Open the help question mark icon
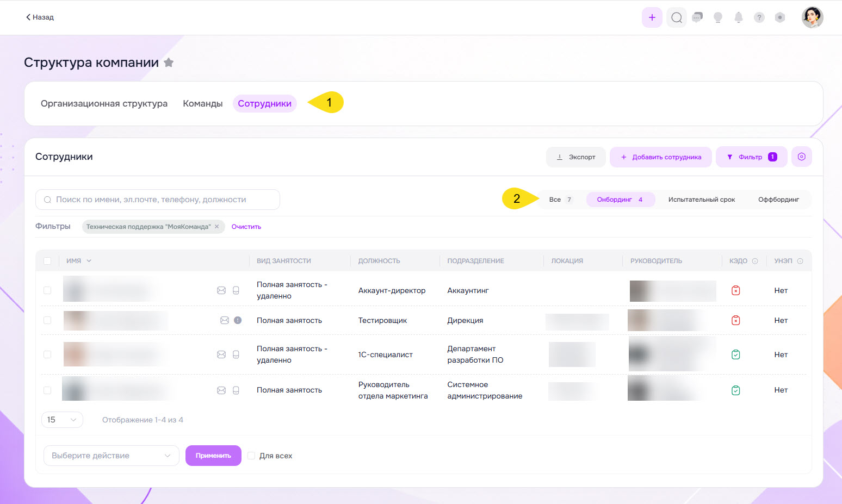The height and width of the screenshot is (504, 842). pos(759,17)
